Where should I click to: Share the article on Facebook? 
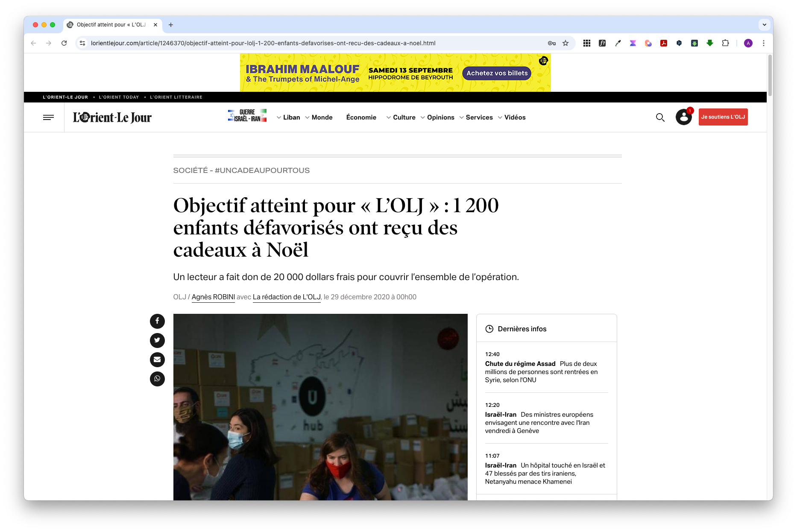pos(157,321)
